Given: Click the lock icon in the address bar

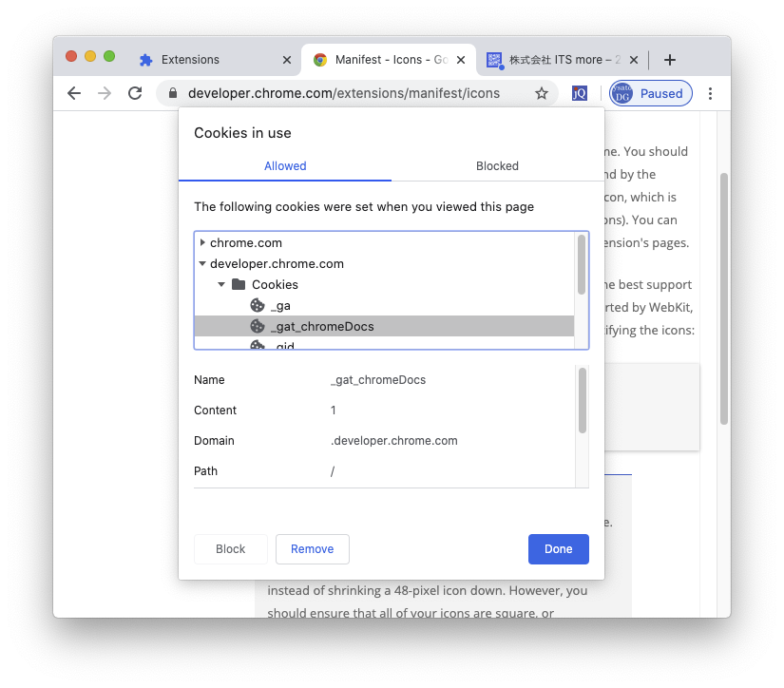Looking at the screenshot, I should click(x=173, y=93).
